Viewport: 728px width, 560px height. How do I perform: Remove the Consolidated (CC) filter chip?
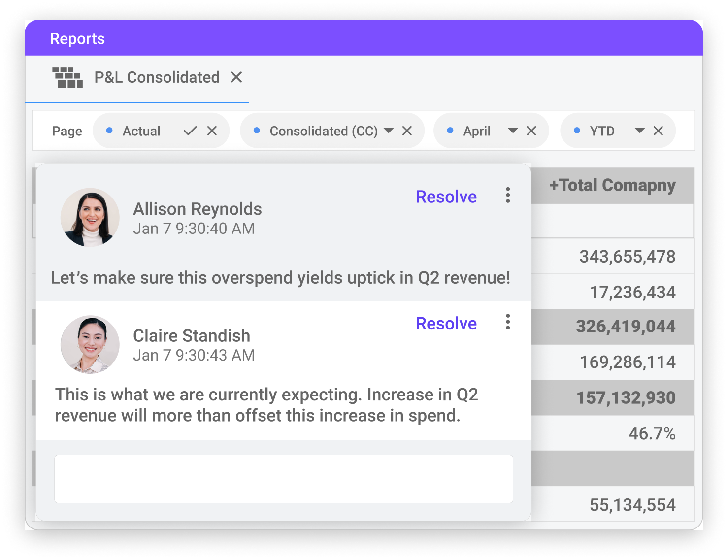(x=407, y=131)
